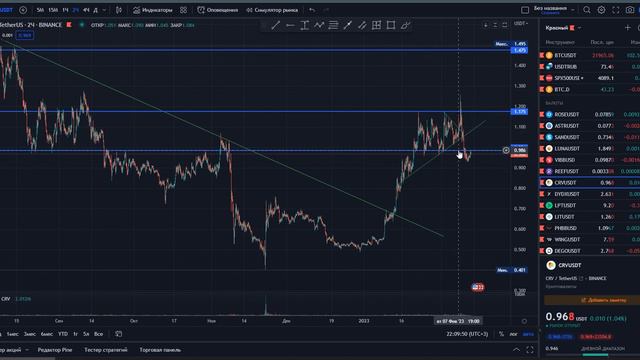Select the brush drawing tool
The width and height of the screenshot is (640, 360).
point(405,25)
